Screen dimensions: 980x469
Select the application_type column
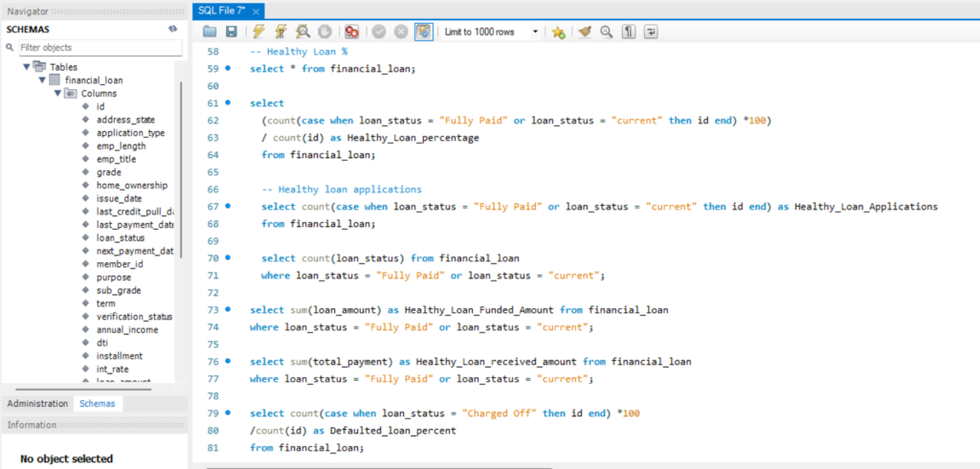(x=130, y=133)
